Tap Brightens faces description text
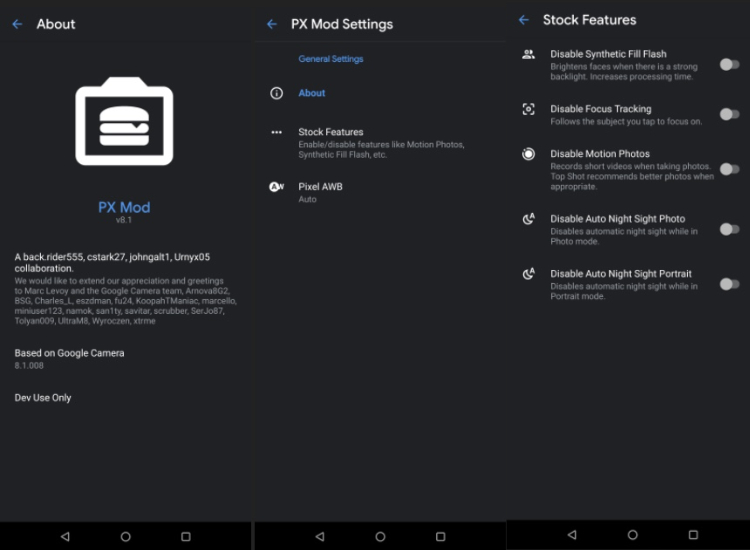 624,72
